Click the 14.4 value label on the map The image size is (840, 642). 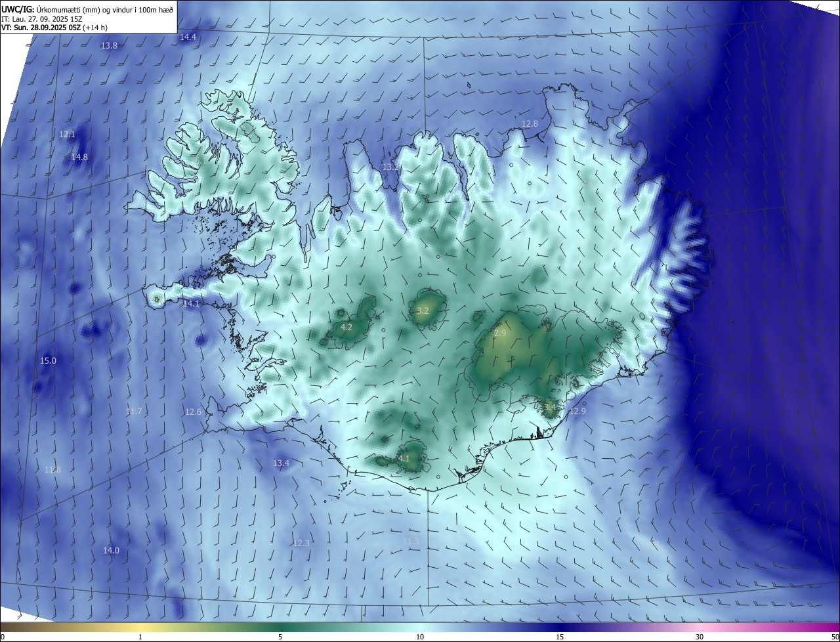click(188, 37)
